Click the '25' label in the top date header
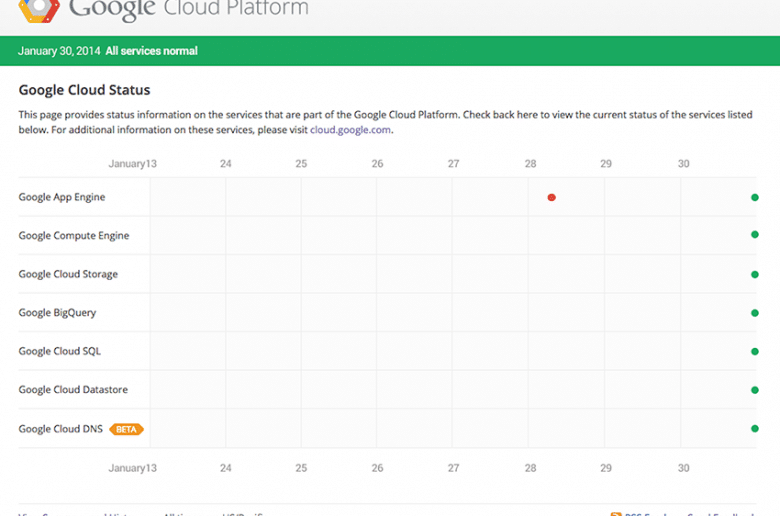The image size is (780, 516). click(x=301, y=164)
